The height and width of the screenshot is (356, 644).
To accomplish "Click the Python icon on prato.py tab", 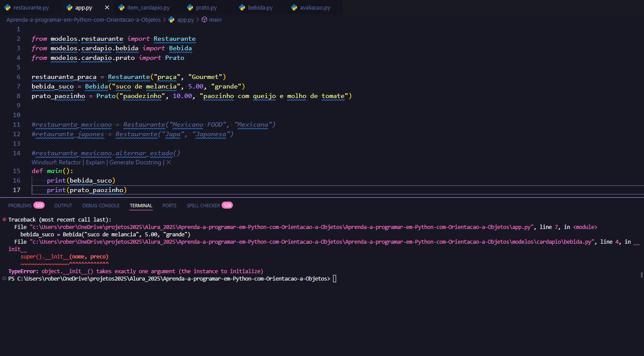I will click(x=190, y=7).
